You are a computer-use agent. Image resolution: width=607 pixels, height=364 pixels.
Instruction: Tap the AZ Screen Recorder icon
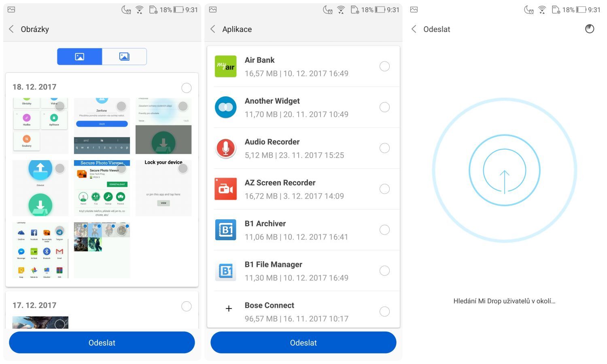[225, 189]
